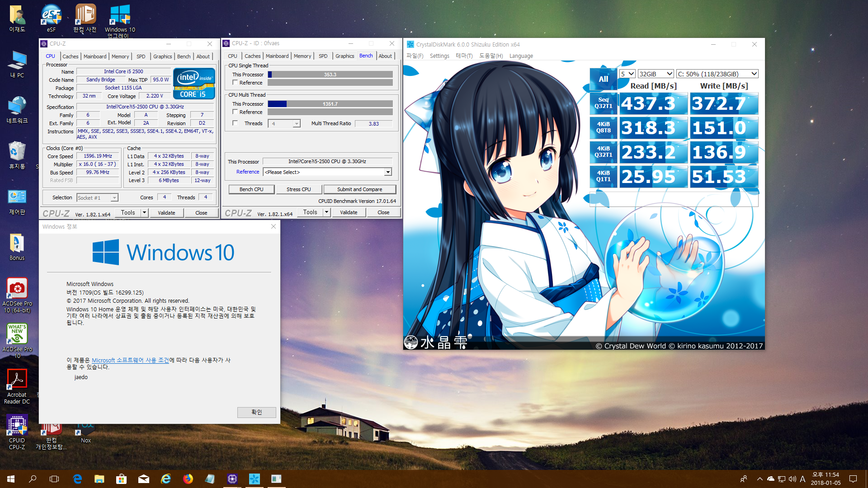Open the Socket #1 Selection dropdown
Viewport: 868px width, 488px height.
97,197
